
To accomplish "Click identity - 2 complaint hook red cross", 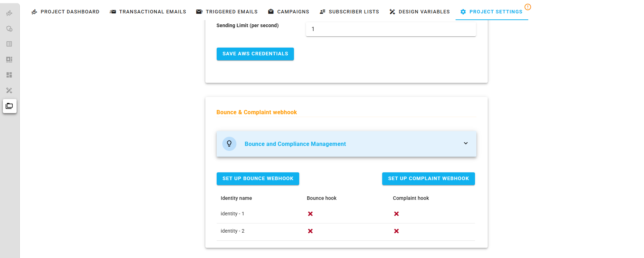I will point(396,231).
